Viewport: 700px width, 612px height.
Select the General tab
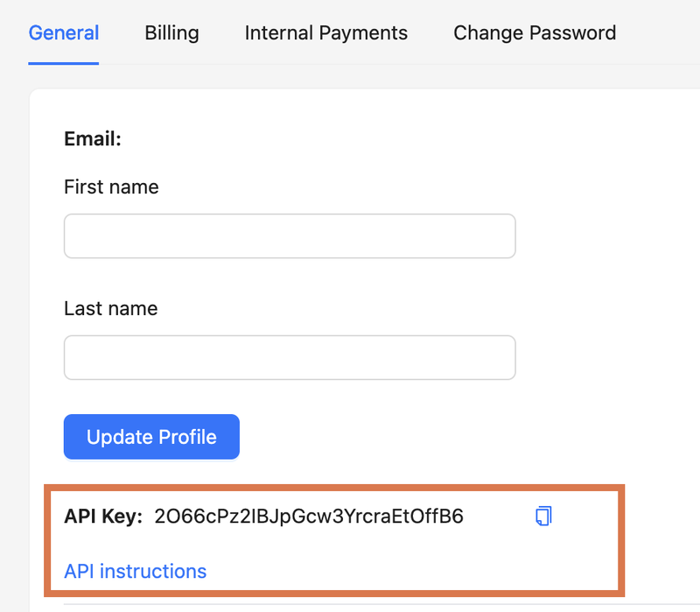click(63, 33)
